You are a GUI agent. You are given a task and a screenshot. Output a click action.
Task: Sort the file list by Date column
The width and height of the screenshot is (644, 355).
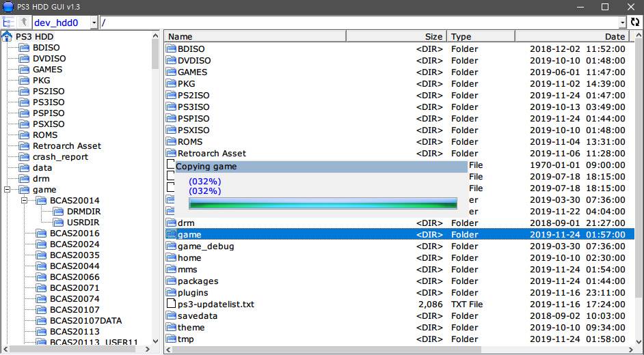[572, 36]
